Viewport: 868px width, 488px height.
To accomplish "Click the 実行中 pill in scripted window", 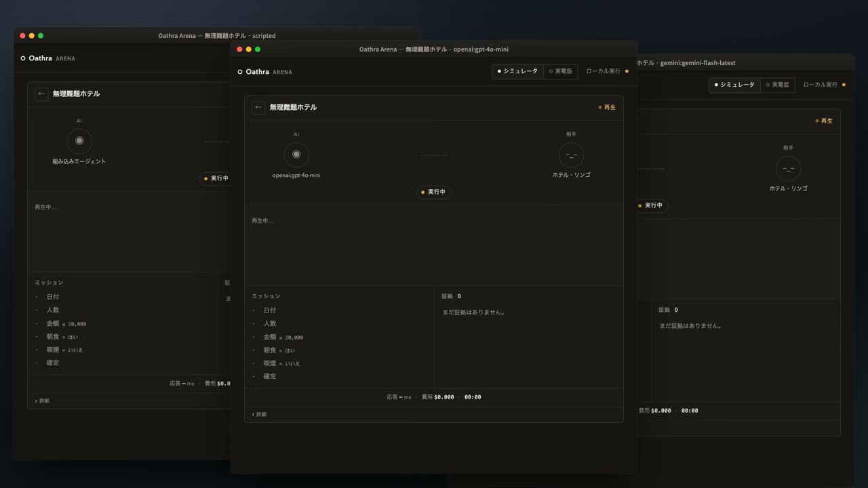I will 216,178.
